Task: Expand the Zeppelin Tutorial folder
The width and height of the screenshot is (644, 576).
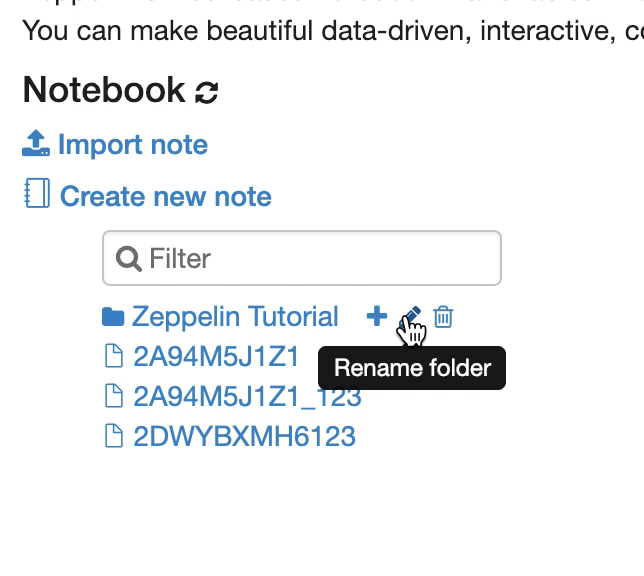Action: tap(235, 317)
